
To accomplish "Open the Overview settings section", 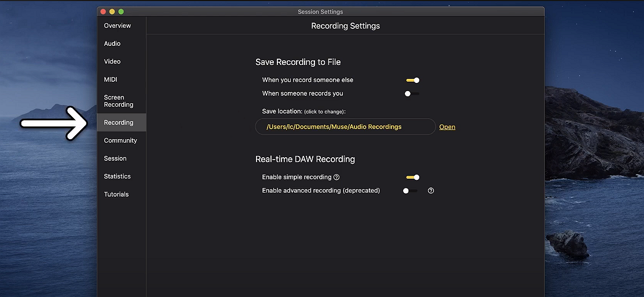I will [x=118, y=26].
